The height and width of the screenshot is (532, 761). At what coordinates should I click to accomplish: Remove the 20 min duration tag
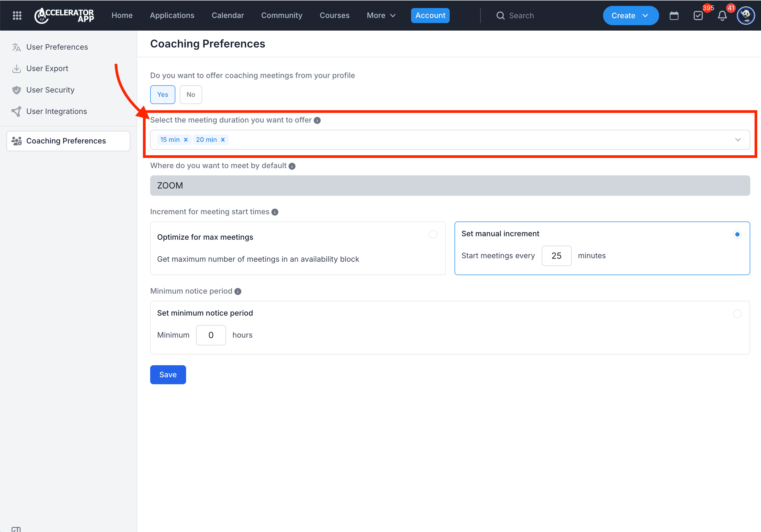pos(223,140)
